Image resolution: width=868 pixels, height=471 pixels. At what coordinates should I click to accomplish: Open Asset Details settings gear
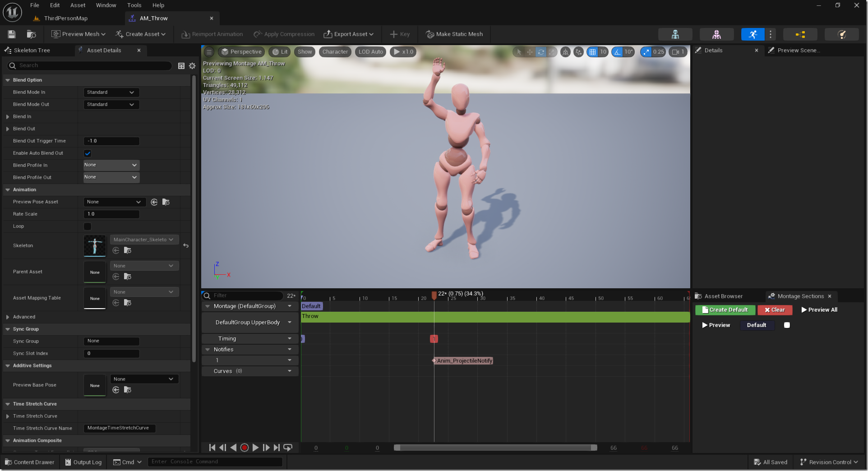(192, 66)
